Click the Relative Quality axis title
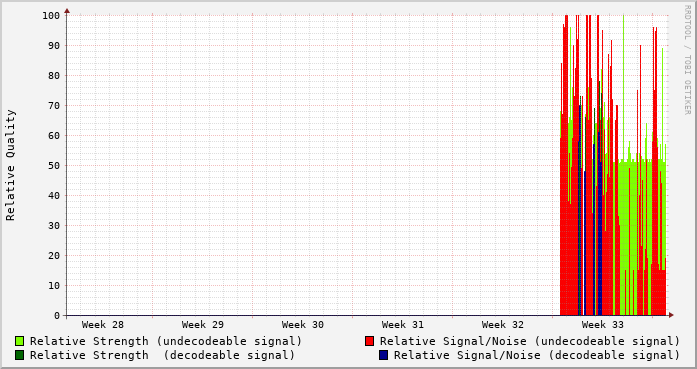The image size is (697, 369). coord(10,165)
